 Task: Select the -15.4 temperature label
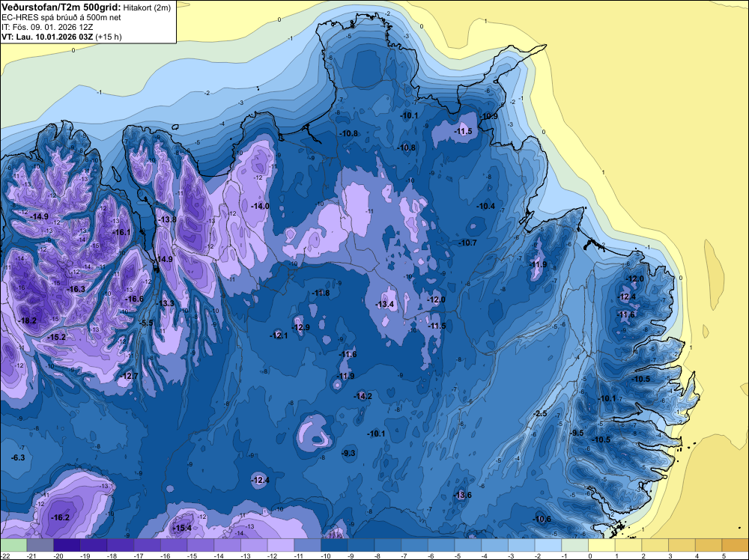pos(181,528)
